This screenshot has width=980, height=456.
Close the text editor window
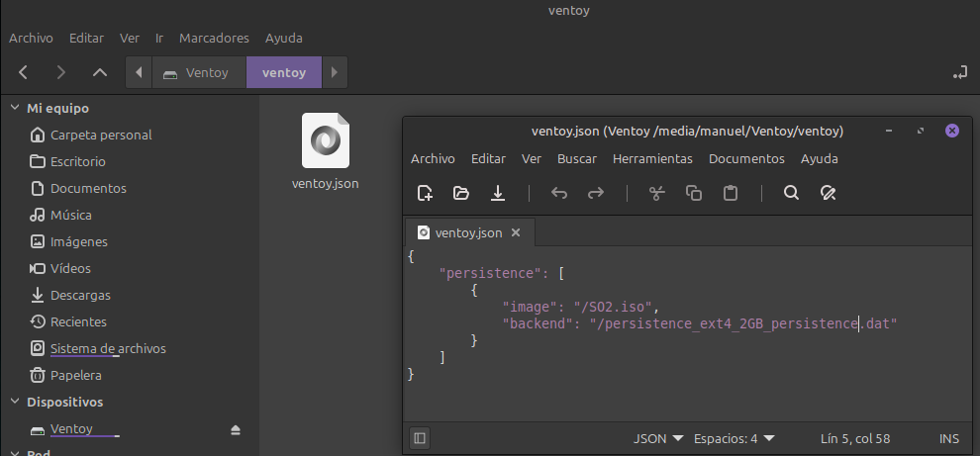952,131
